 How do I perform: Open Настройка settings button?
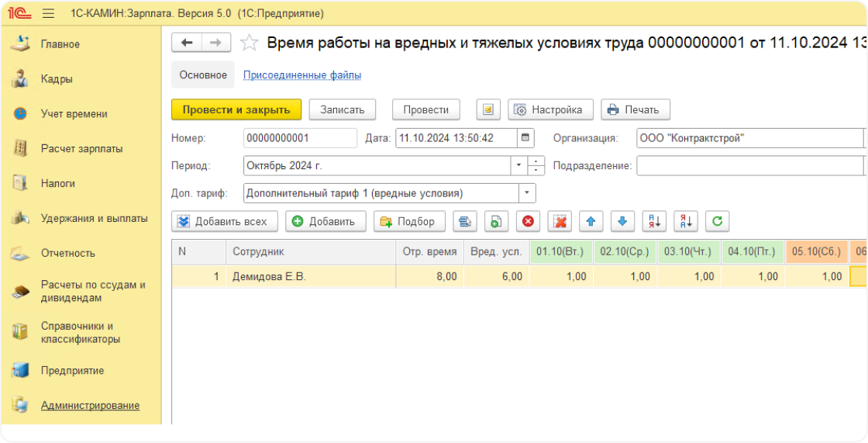tap(550, 109)
